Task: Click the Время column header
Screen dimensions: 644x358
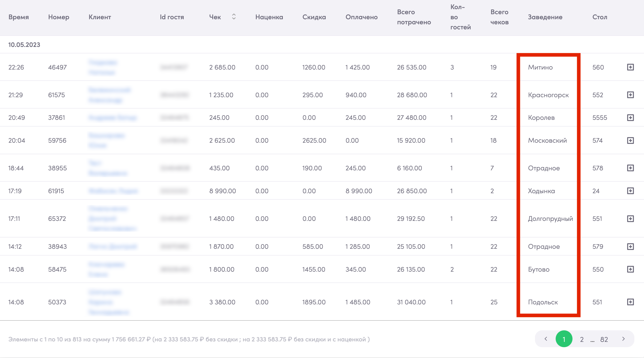Action: pos(19,17)
